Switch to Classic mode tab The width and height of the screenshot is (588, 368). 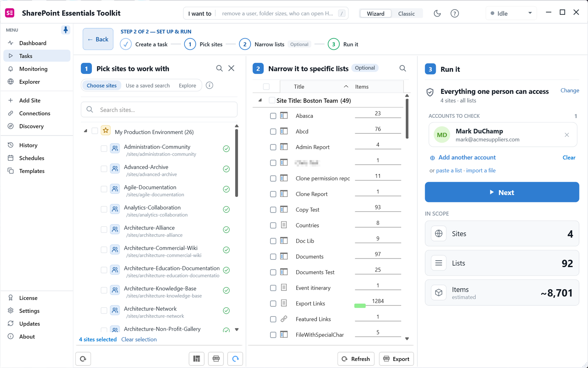click(406, 14)
